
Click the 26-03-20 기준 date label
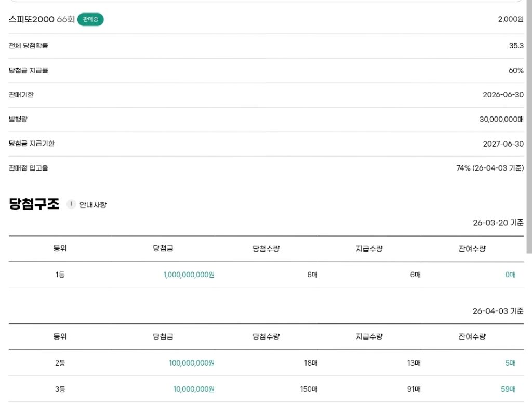[x=498, y=223]
